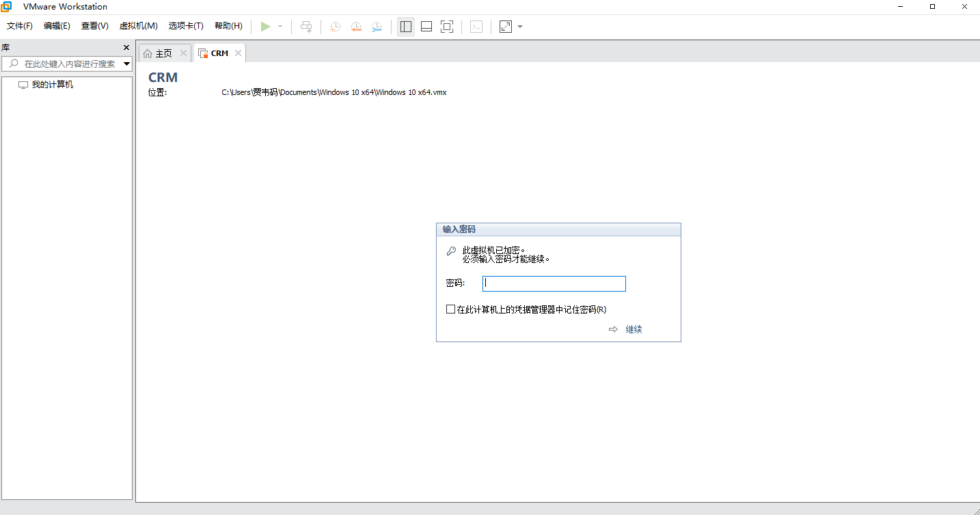Screen dimensions: 980x515
Task: Close the 主页 tab
Action: (x=183, y=53)
